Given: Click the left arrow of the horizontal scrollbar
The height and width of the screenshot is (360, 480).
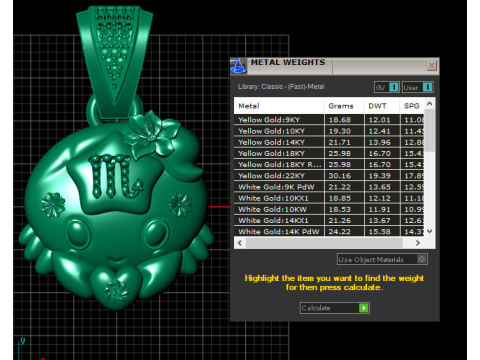Looking at the screenshot, I should click(x=240, y=243).
